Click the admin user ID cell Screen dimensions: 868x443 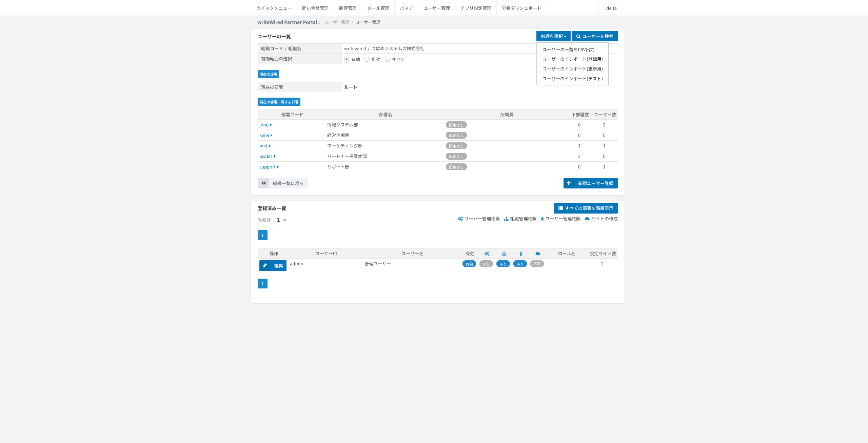click(296, 264)
